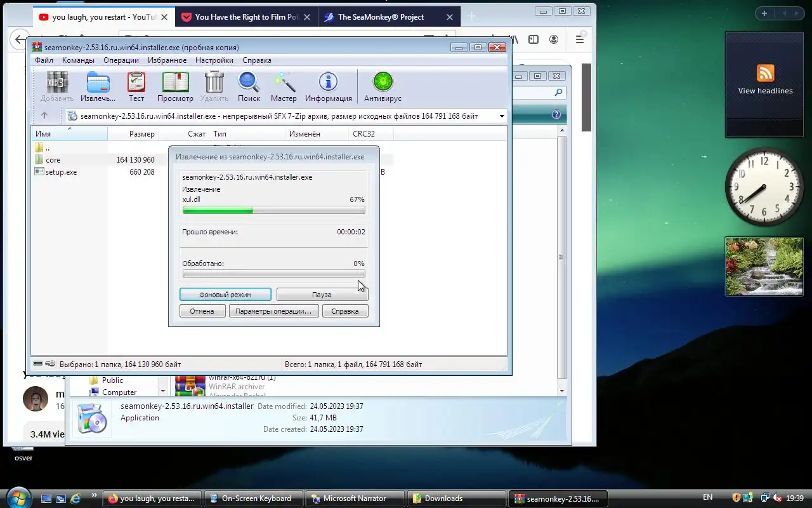Open the Windows Start orb
812x508 pixels.
17,497
